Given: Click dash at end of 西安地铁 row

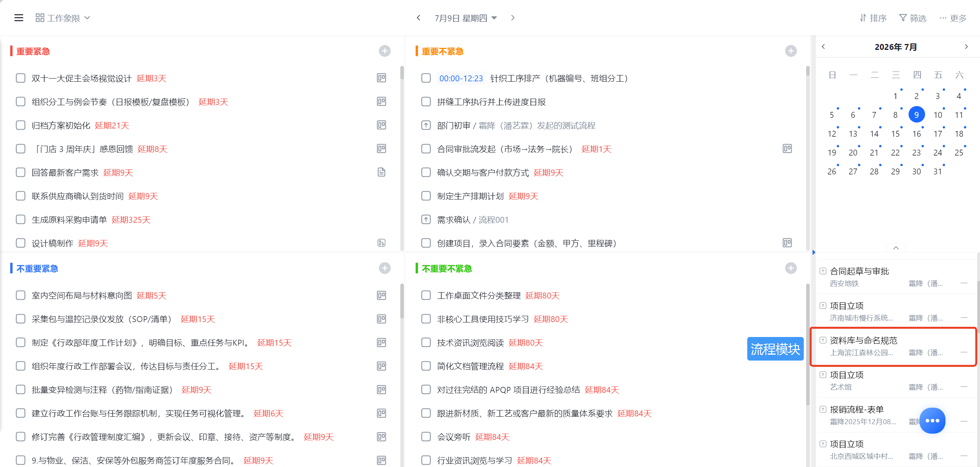Looking at the screenshot, I should click(x=964, y=283).
